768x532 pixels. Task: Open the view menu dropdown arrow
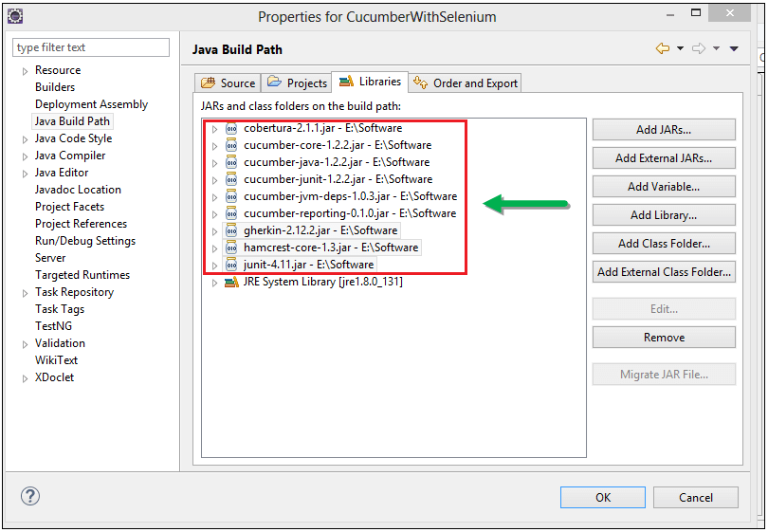tap(734, 49)
